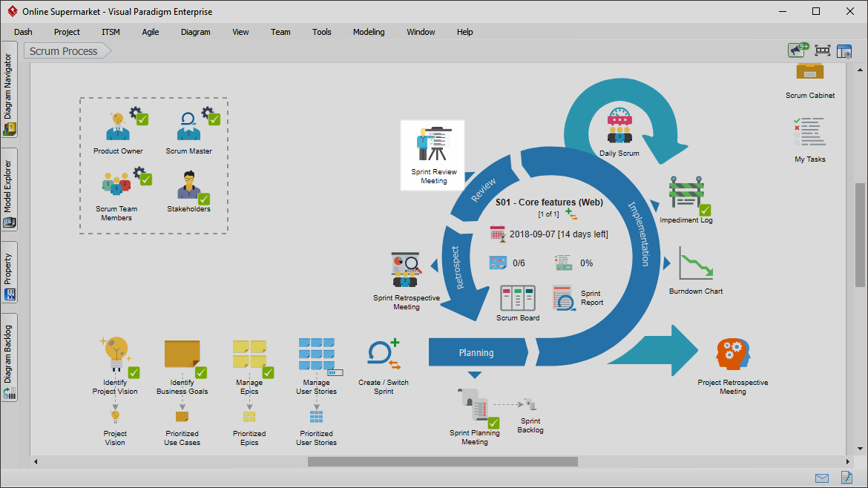Click the note document icon in status bar
Viewport: 868px width, 488px height.
click(x=846, y=477)
